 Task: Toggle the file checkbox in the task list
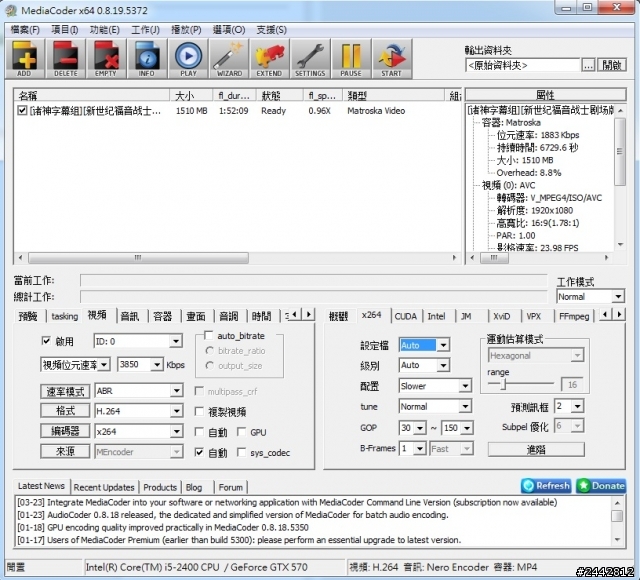tap(22, 111)
